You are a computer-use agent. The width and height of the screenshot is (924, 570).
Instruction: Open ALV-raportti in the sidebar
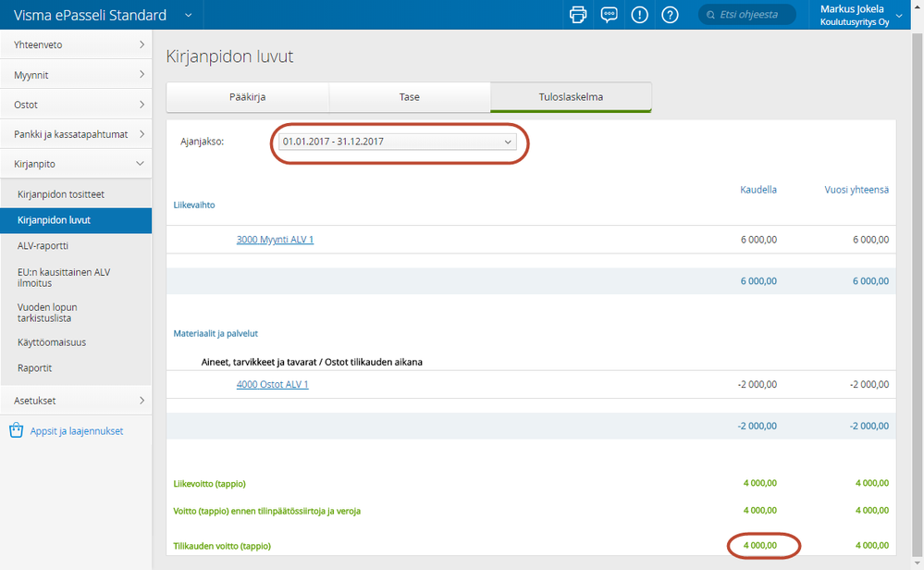click(x=43, y=246)
